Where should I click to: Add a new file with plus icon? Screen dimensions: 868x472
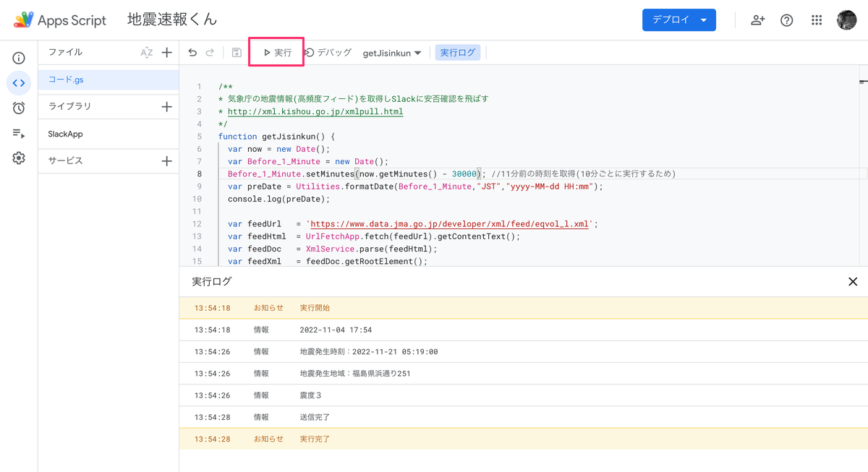click(x=167, y=53)
